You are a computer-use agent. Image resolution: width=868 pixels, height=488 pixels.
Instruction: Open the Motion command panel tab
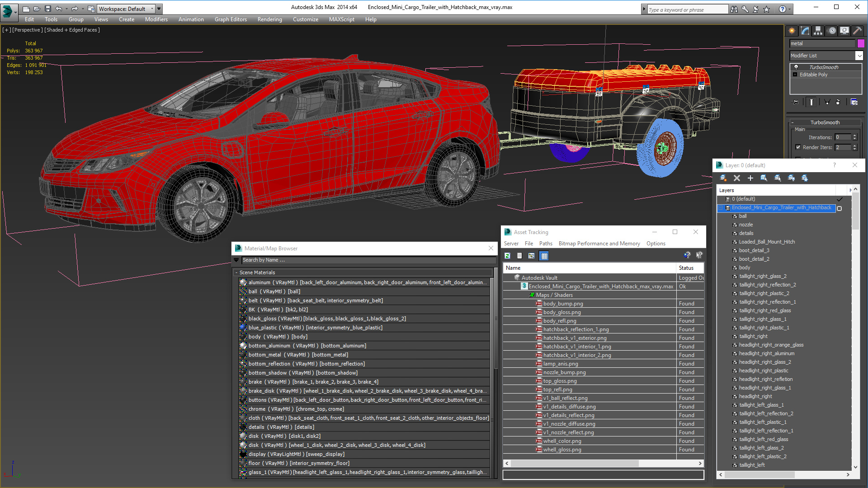click(832, 31)
